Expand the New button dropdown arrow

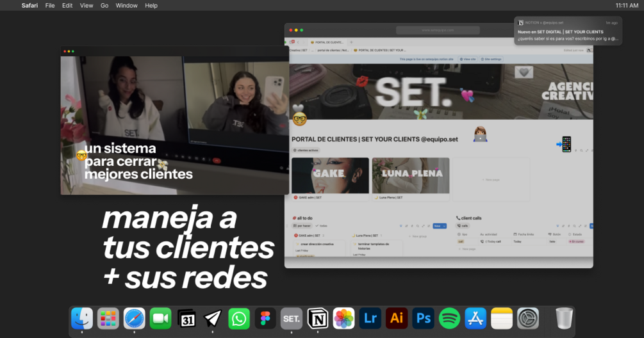[x=445, y=226]
